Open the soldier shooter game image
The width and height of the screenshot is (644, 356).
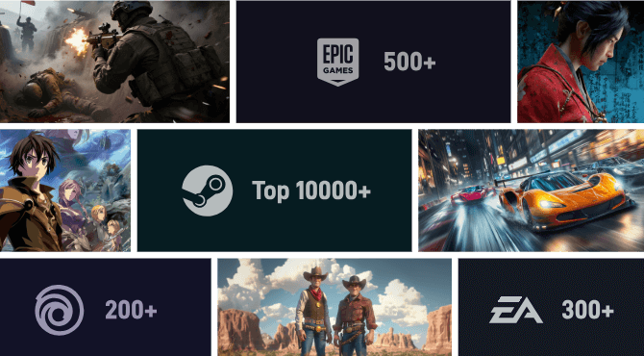(x=114, y=62)
